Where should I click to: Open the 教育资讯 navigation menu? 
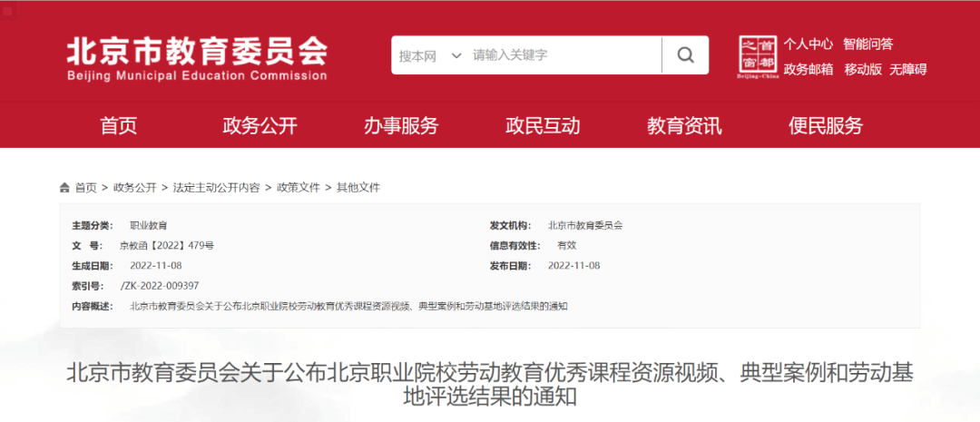(684, 126)
